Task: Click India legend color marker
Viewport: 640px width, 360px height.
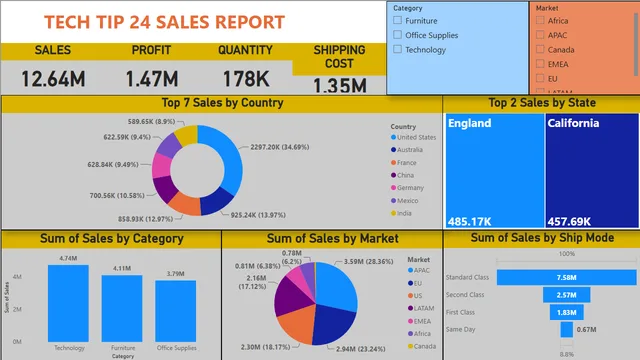Action: (393, 213)
